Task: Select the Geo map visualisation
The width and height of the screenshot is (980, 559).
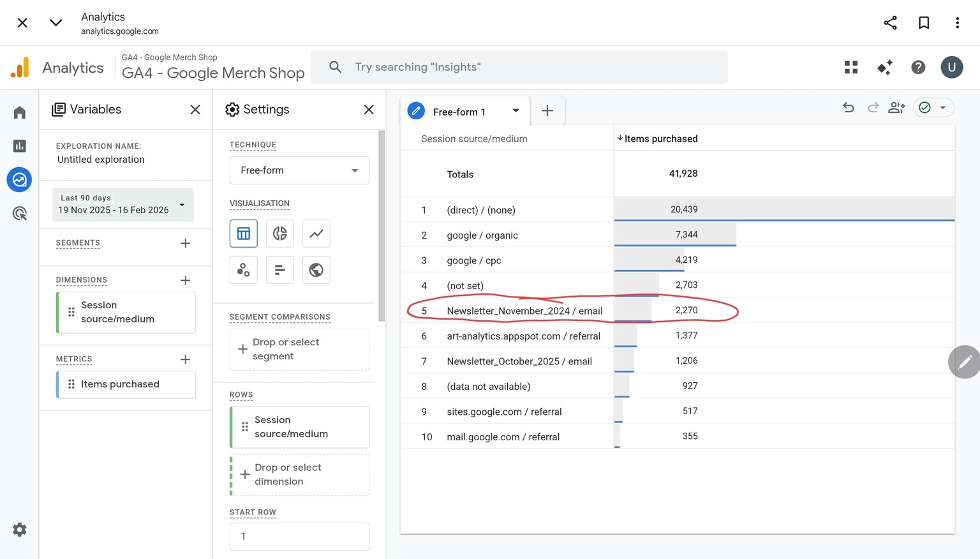Action: [316, 270]
